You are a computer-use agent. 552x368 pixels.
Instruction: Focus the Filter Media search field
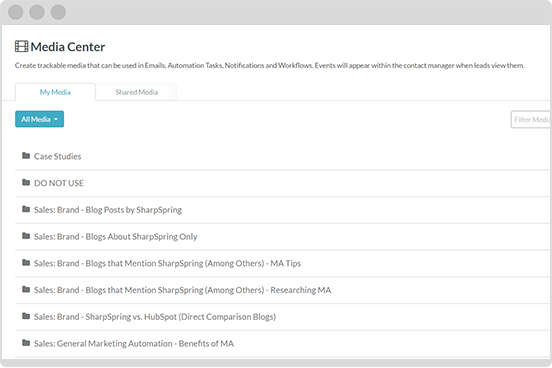tap(531, 120)
